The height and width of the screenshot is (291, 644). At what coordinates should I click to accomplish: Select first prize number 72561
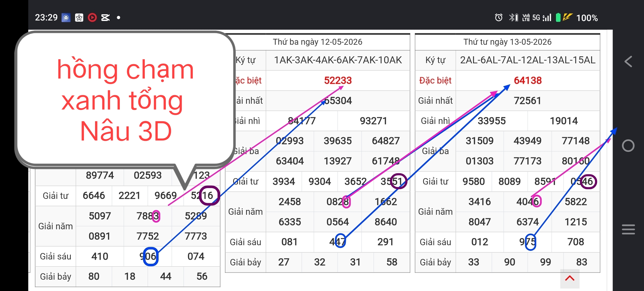point(528,101)
